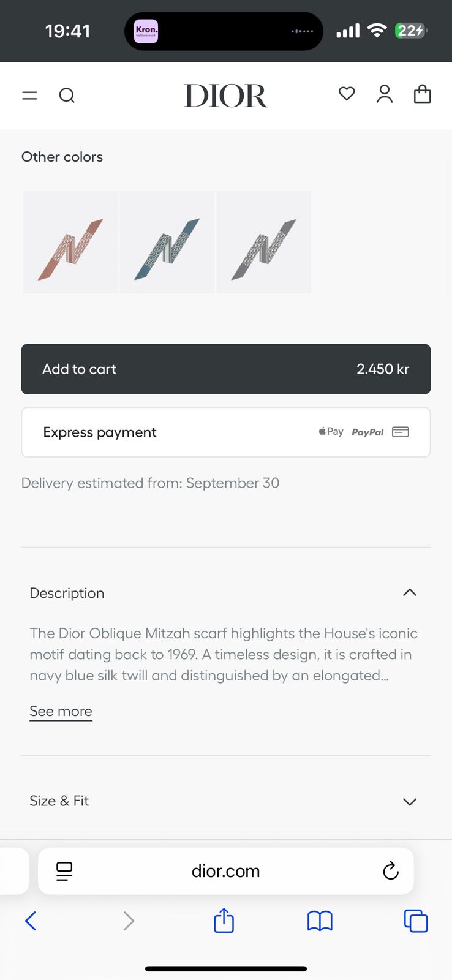Tap the Safari share icon

tap(224, 921)
